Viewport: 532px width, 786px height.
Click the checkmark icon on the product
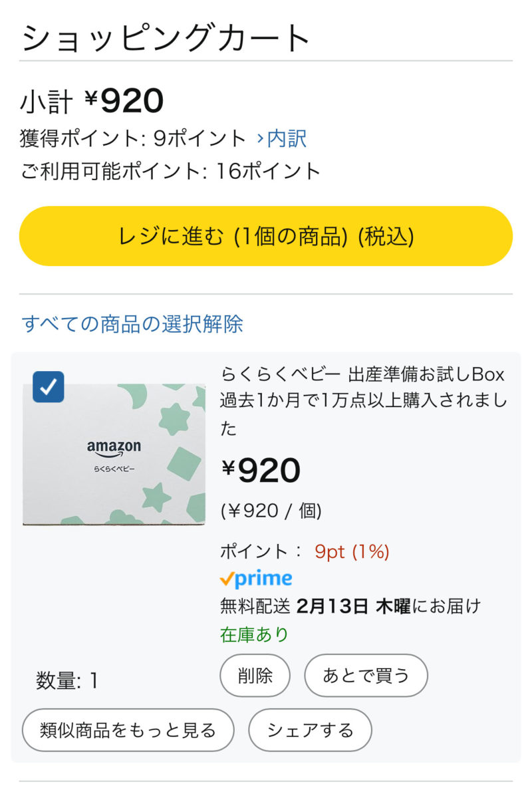48,387
